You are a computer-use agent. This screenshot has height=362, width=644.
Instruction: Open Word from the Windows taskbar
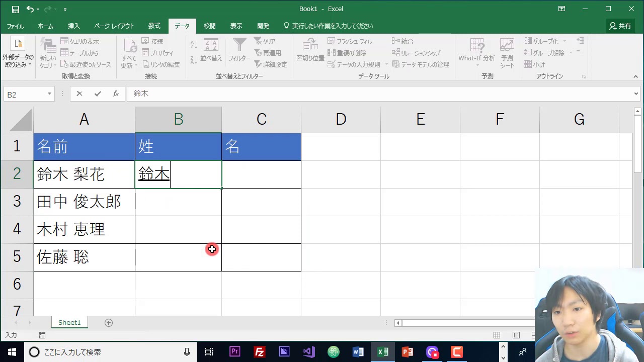(358, 352)
